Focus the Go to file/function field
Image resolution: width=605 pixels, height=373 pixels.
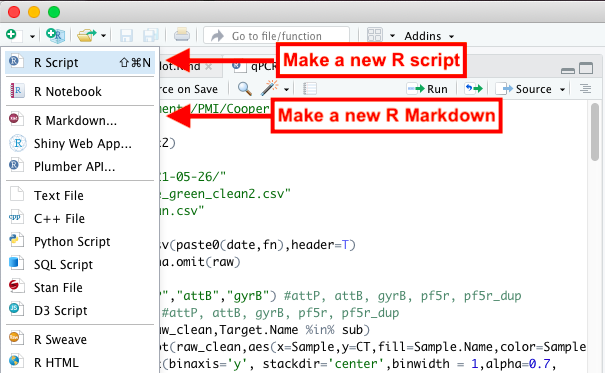(x=276, y=36)
